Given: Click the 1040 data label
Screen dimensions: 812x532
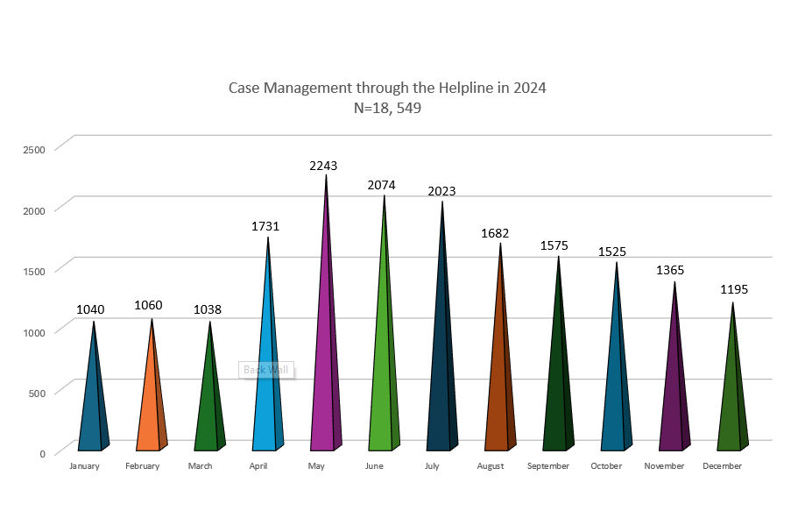Looking at the screenshot, I should (90, 309).
